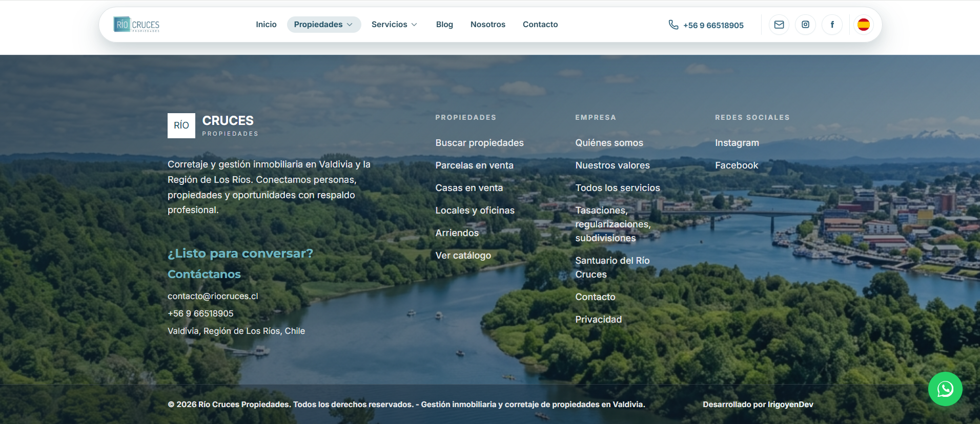Open Facebook in Redes Sociales column
The image size is (980, 424).
click(x=737, y=165)
